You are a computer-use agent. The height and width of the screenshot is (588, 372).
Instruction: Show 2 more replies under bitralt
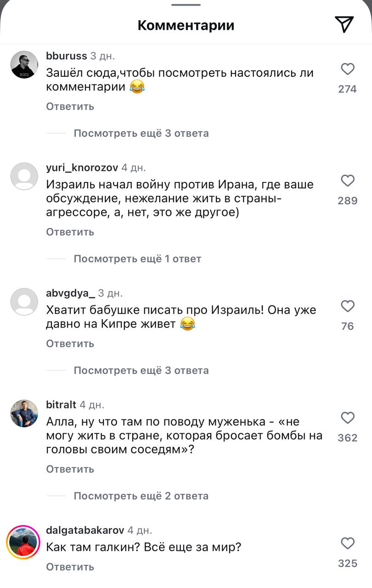point(141,496)
